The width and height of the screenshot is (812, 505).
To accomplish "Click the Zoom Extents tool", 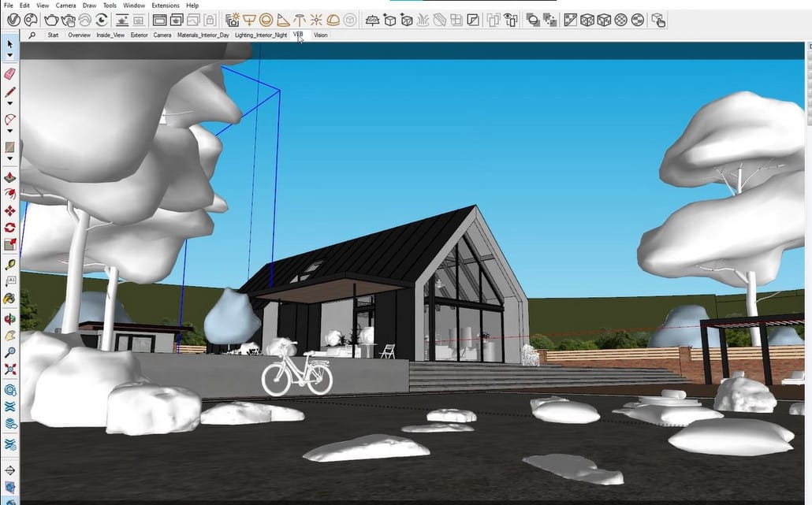I will click(10, 369).
